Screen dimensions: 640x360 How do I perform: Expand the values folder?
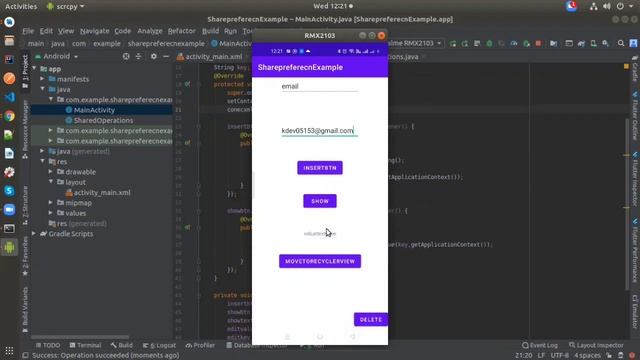(51, 213)
